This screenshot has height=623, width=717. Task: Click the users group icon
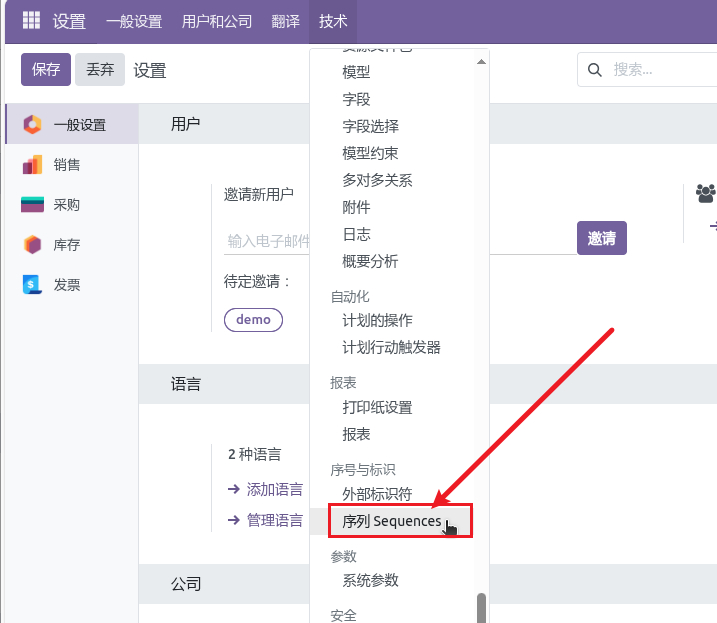[x=705, y=192]
